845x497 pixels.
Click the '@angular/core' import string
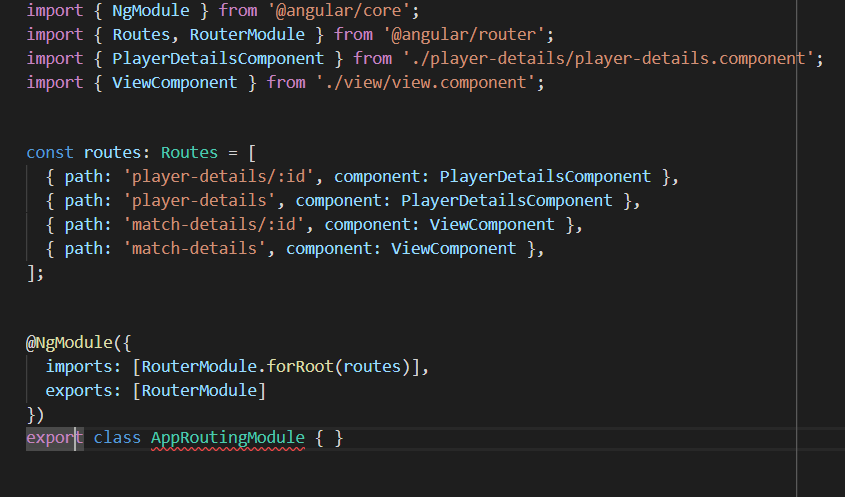[x=339, y=10]
